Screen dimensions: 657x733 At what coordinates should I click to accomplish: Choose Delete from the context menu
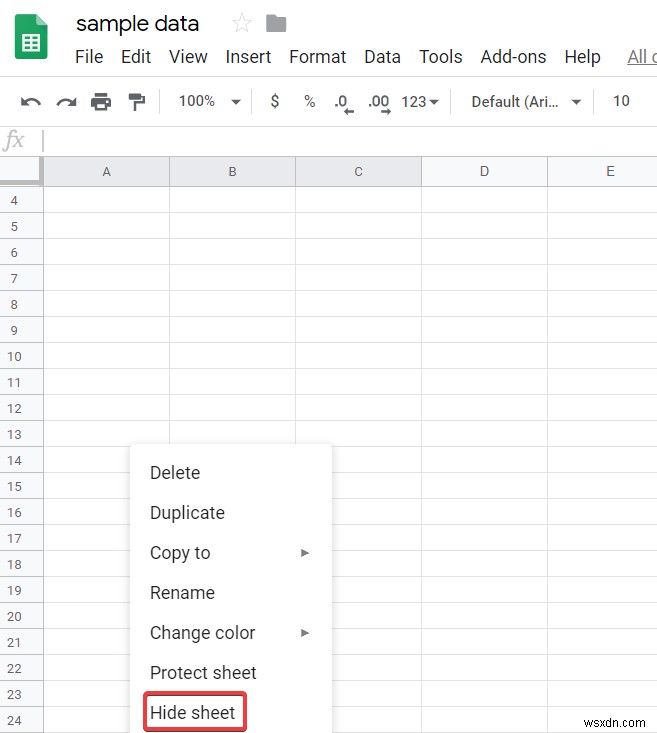click(x=231, y=473)
